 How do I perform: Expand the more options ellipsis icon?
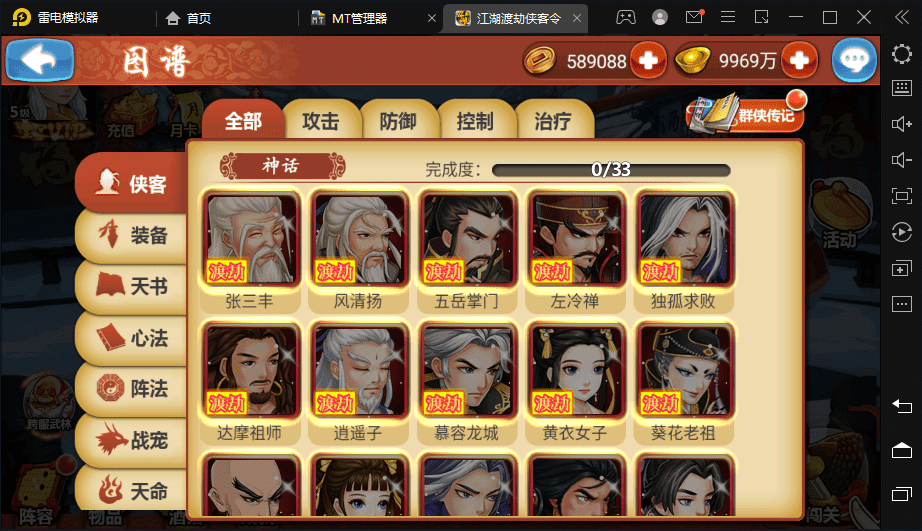[901, 304]
